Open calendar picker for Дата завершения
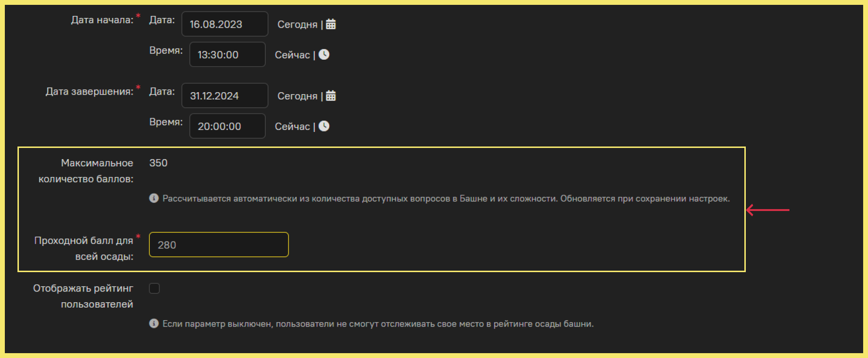 [x=331, y=96]
